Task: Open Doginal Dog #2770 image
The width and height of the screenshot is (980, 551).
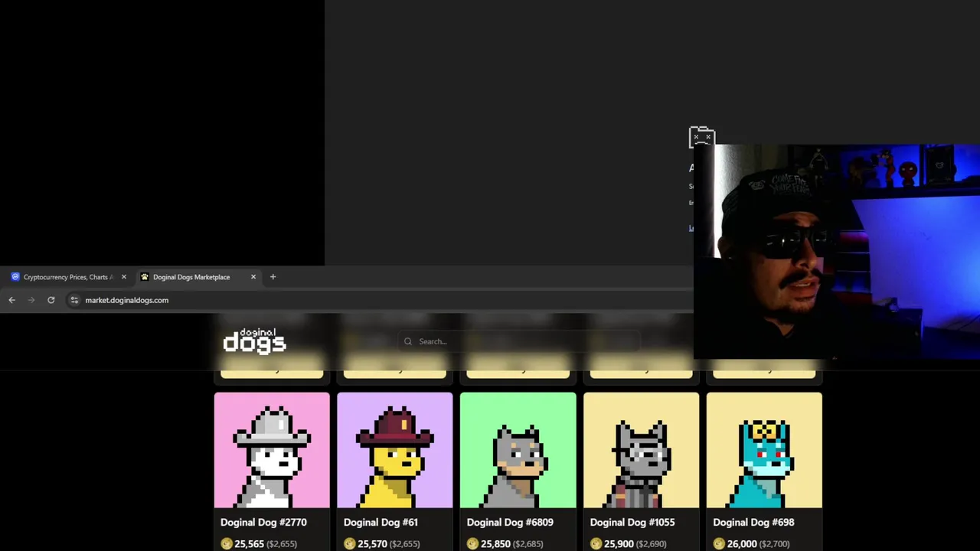Action: pyautogui.click(x=272, y=450)
